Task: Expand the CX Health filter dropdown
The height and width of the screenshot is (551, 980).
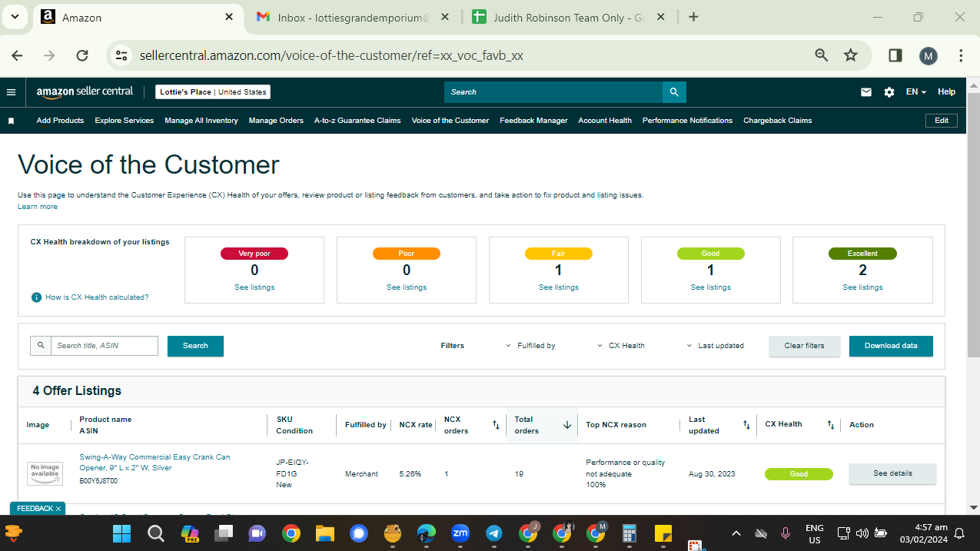Action: click(621, 346)
